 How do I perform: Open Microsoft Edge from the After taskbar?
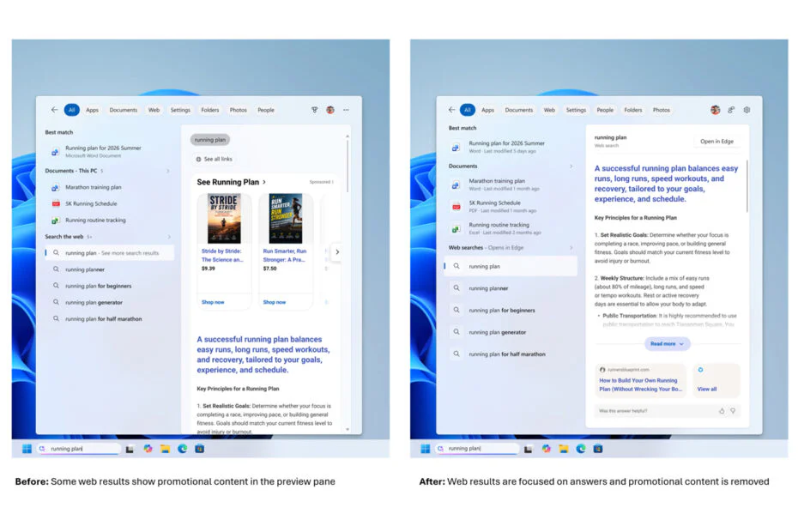point(581,449)
